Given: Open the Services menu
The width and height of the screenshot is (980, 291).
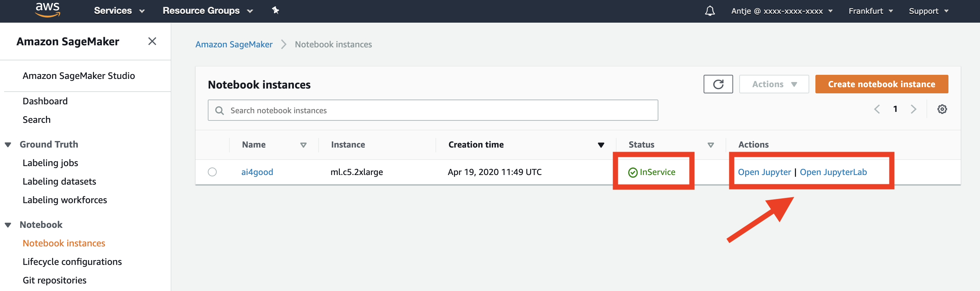Looking at the screenshot, I should tap(119, 11).
